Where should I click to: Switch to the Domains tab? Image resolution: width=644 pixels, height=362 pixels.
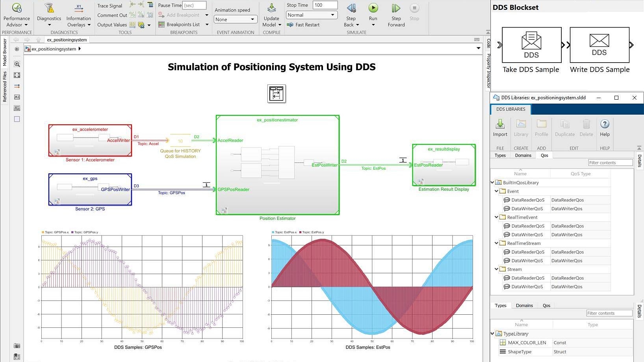click(x=523, y=155)
